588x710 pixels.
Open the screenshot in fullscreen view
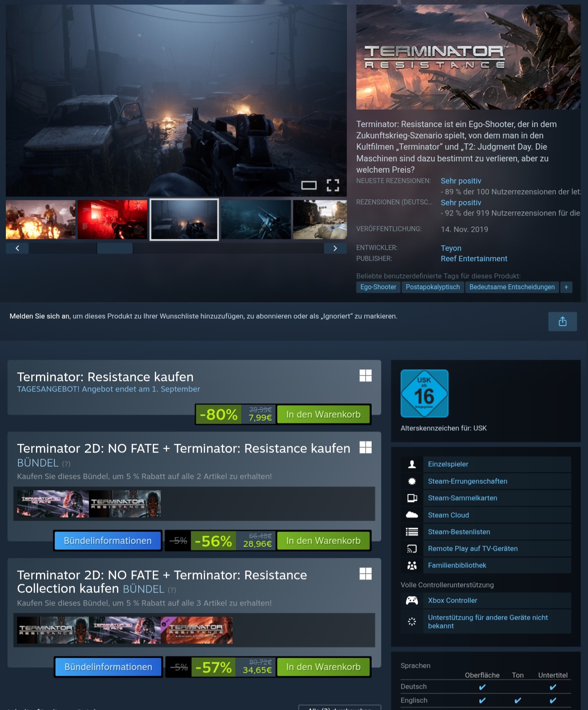(x=333, y=185)
